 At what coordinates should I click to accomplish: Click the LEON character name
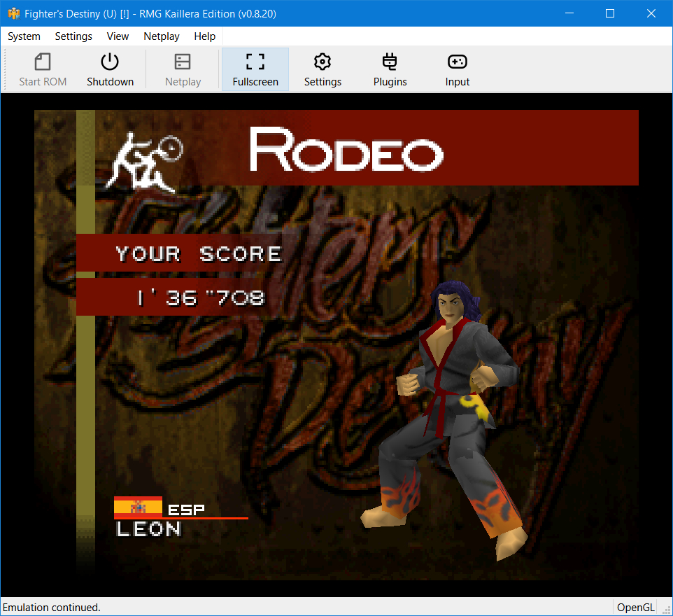(149, 529)
